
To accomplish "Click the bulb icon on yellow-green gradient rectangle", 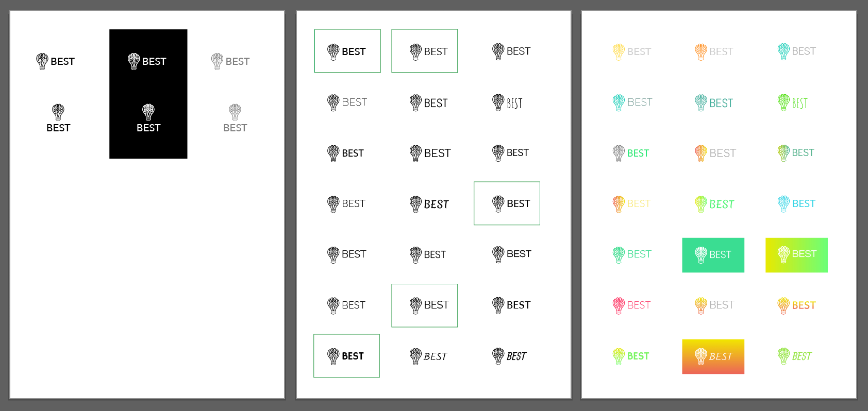I will coord(783,254).
